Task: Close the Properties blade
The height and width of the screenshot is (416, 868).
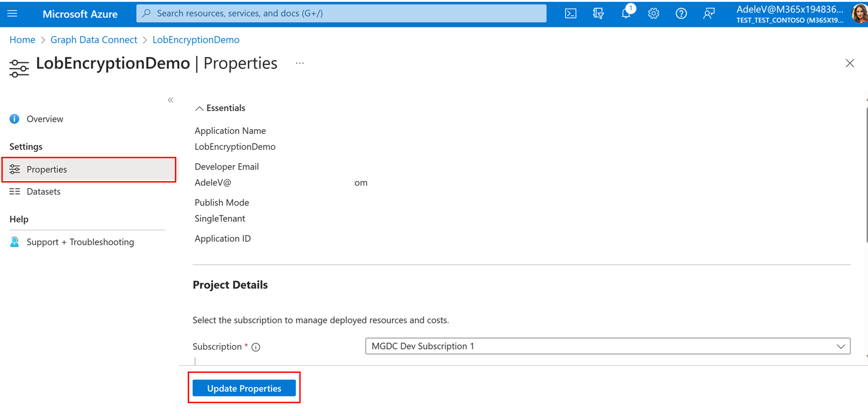Action: pyautogui.click(x=849, y=63)
